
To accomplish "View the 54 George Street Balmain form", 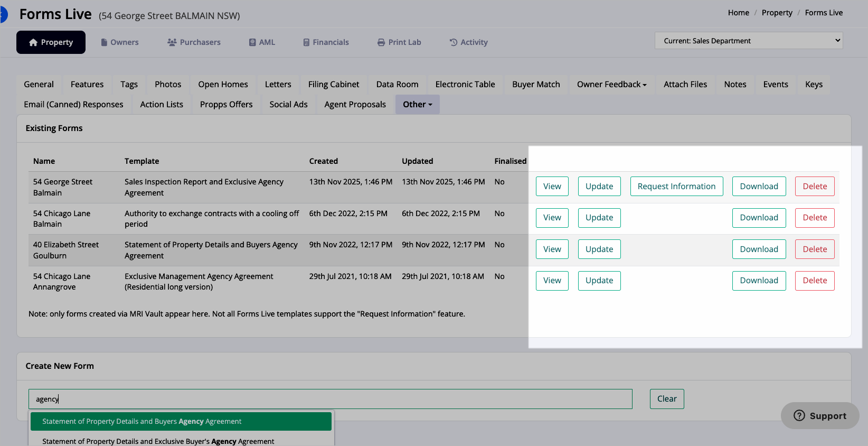I will [552, 187].
